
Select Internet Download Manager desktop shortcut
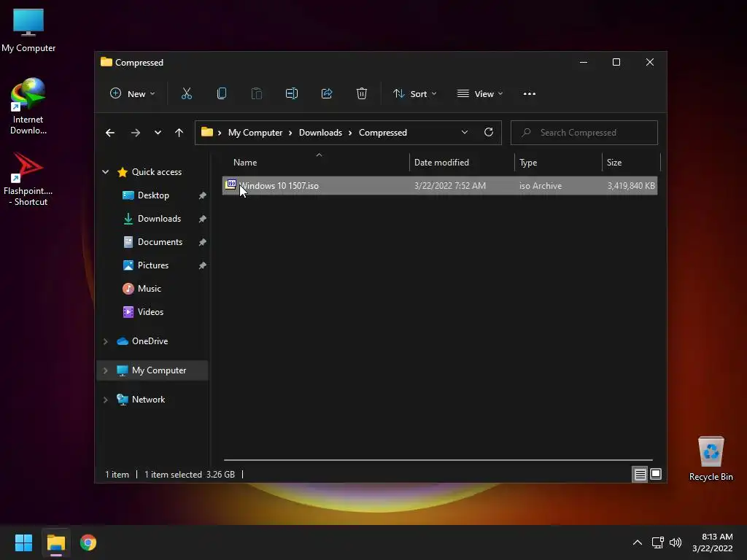point(28,106)
